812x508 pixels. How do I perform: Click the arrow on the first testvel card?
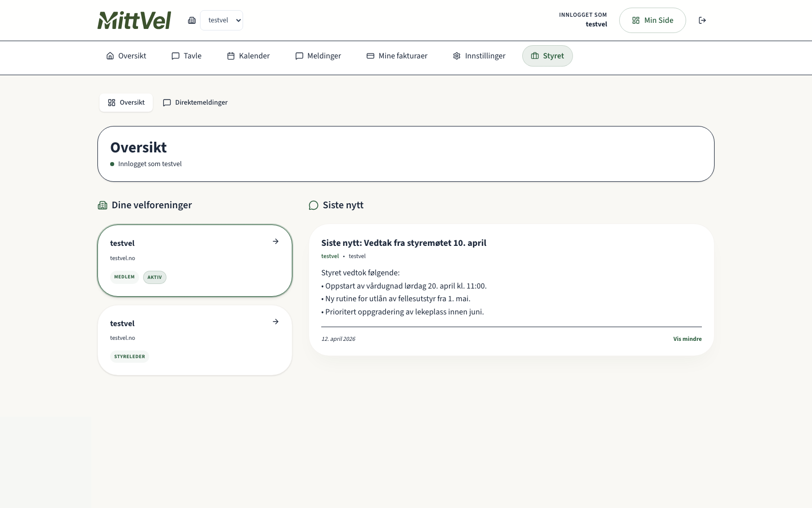coord(276,241)
